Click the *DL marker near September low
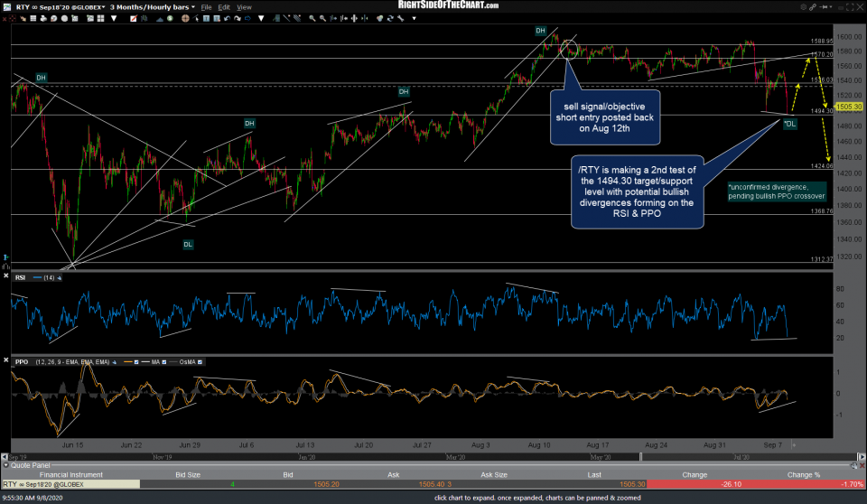Screen dimensions: 867x504 (x=789, y=124)
